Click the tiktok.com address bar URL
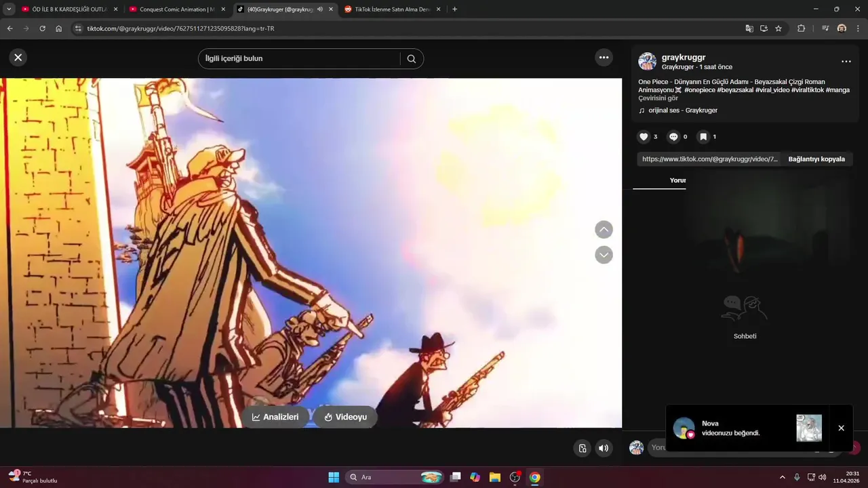868x488 pixels. pos(180,28)
